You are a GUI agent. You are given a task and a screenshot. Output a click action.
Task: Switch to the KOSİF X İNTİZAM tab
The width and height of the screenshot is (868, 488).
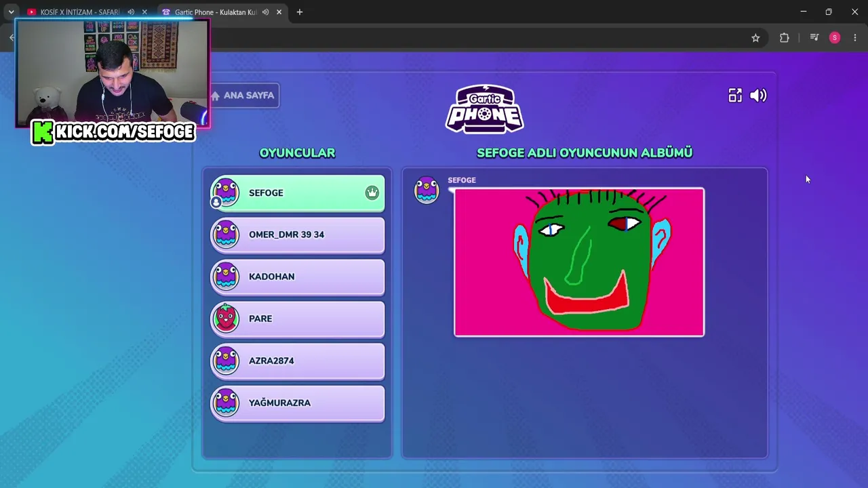79,12
